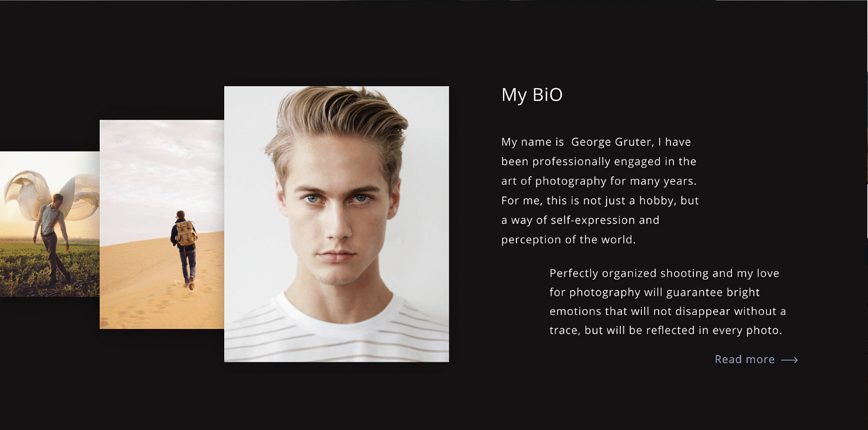Click the line "trace, but will be reflected in every photo."

click(666, 331)
